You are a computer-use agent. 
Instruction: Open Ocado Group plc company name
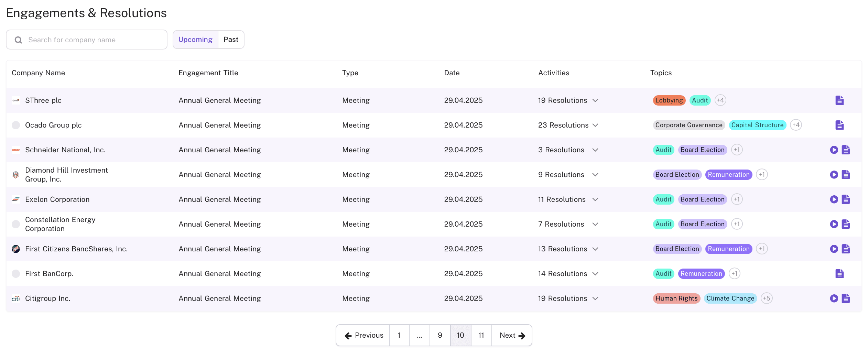click(x=53, y=125)
